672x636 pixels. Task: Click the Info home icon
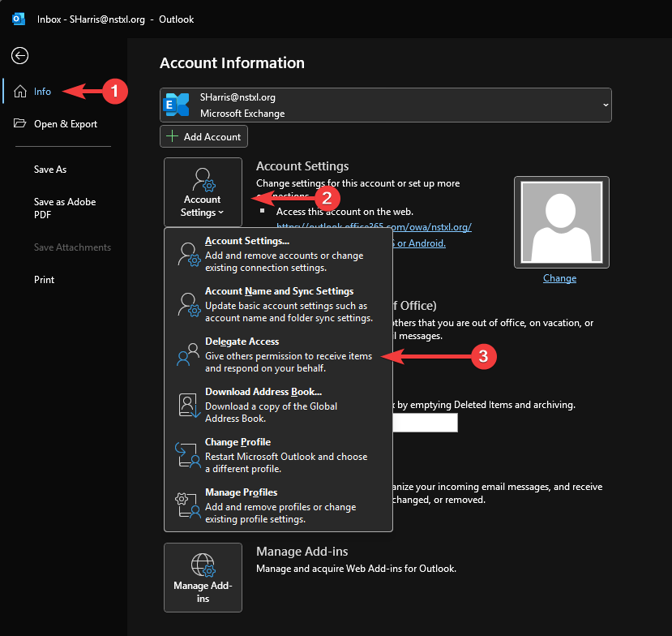pyautogui.click(x=20, y=92)
